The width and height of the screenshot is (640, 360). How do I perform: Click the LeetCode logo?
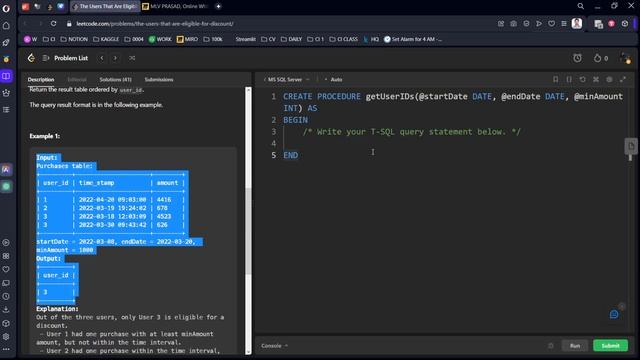(x=31, y=58)
